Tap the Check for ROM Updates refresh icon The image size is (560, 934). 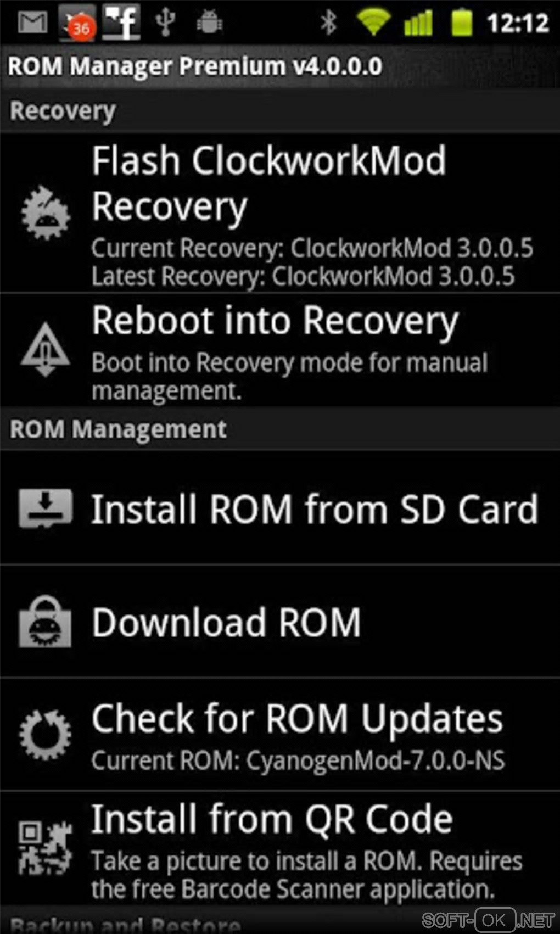(x=45, y=735)
